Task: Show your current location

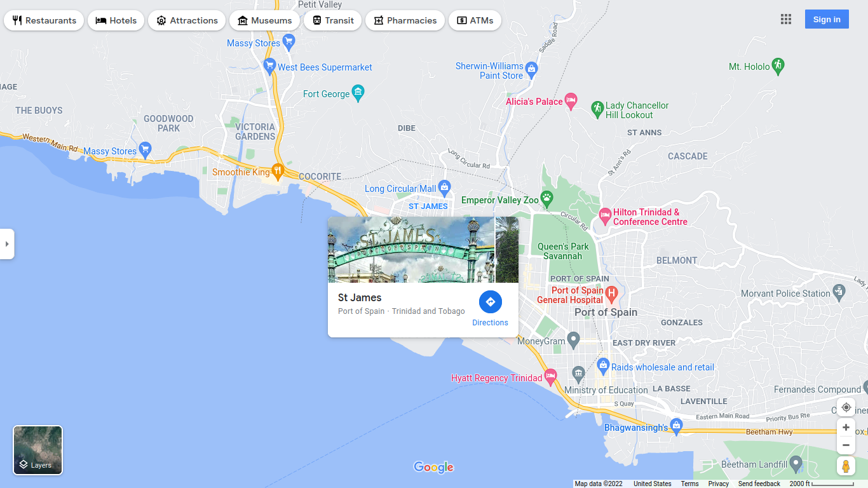Action: point(846,407)
